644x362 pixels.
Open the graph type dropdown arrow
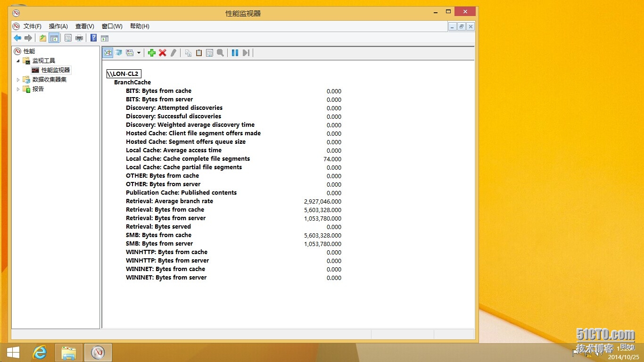pyautogui.click(x=139, y=53)
